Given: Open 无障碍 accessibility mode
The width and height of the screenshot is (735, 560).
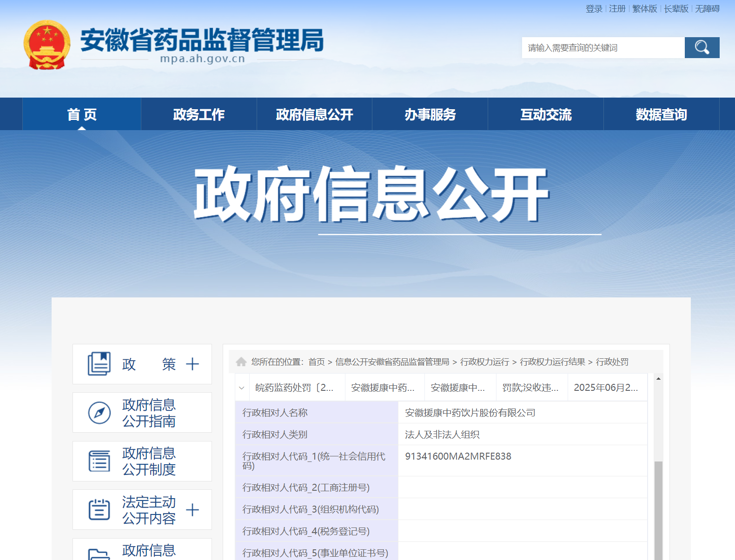Looking at the screenshot, I should coord(707,9).
